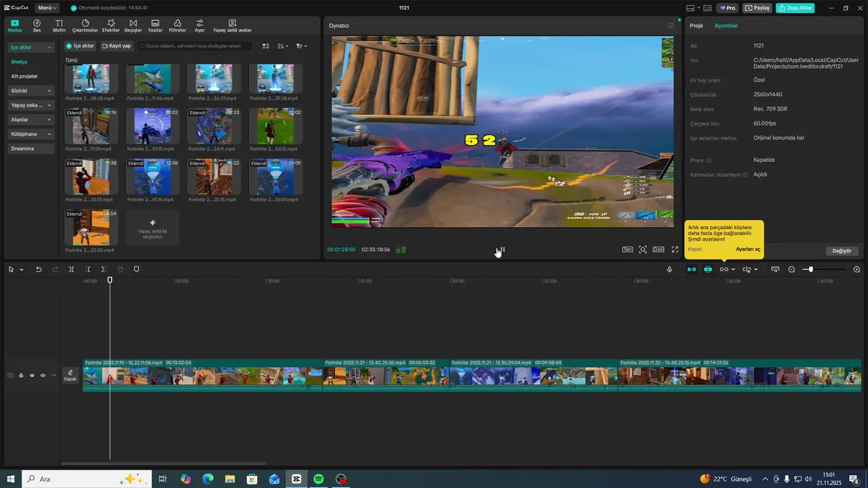Open the Yazılar captions tab
The width and height of the screenshot is (868, 488).
pyautogui.click(x=155, y=26)
